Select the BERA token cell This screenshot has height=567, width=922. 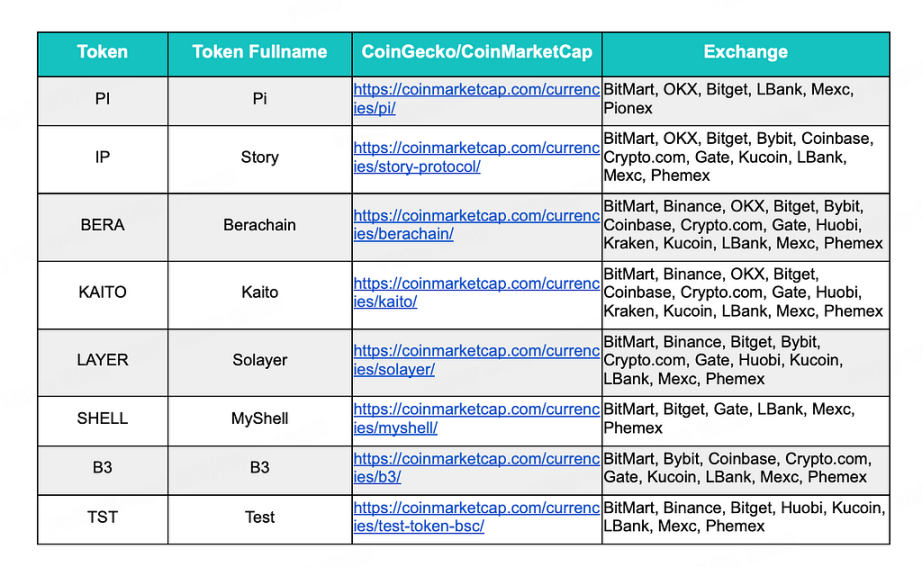pos(102,225)
